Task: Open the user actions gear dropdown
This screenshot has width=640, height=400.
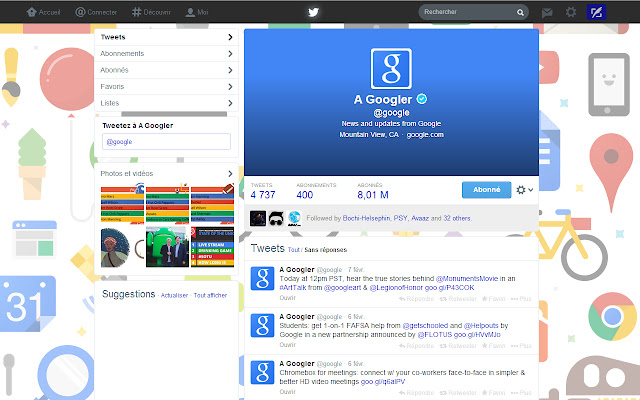Action: coord(524,190)
